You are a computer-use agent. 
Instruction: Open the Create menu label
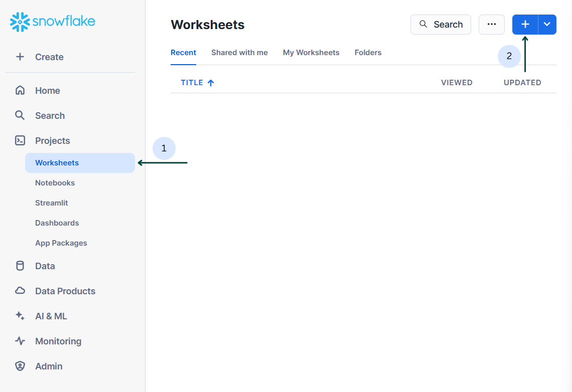tap(49, 57)
